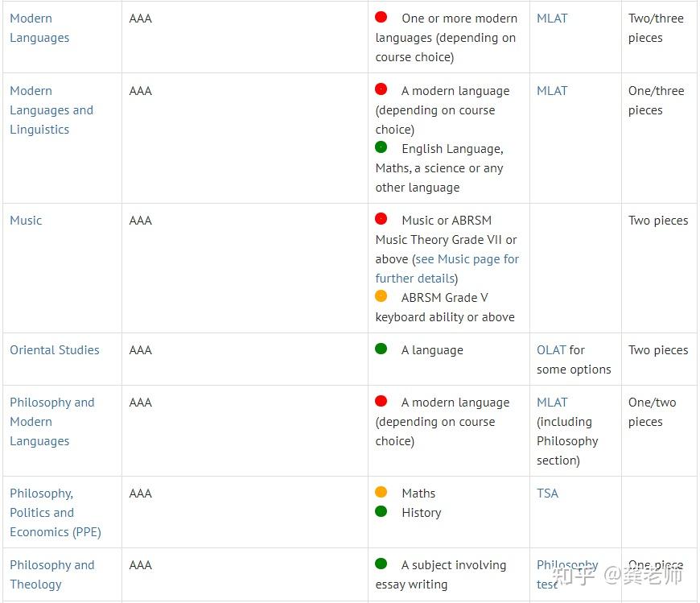700x603 pixels.
Task: Open Modern Languages and Linguistics course link
Action: coord(51,110)
